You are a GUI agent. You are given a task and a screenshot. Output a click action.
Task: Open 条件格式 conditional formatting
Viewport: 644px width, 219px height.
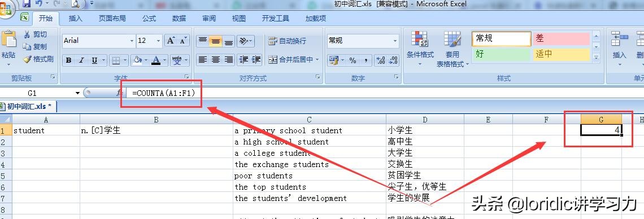point(420,49)
